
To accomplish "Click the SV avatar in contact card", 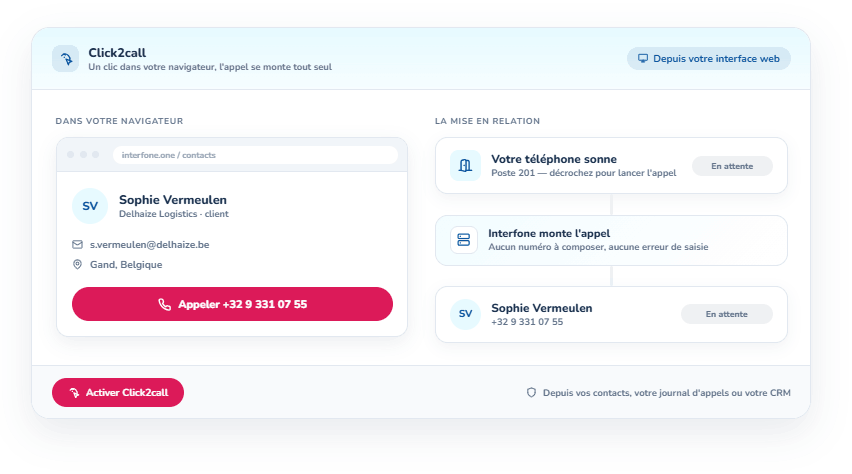I will pyautogui.click(x=90, y=206).
